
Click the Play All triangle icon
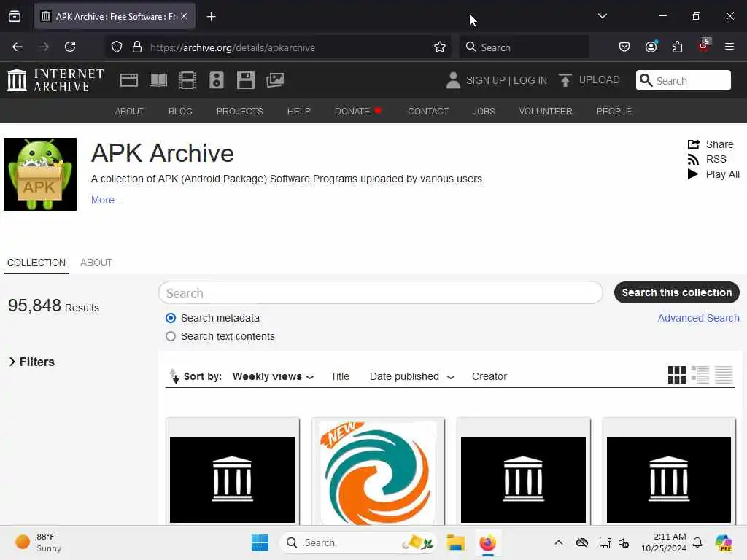click(x=693, y=174)
